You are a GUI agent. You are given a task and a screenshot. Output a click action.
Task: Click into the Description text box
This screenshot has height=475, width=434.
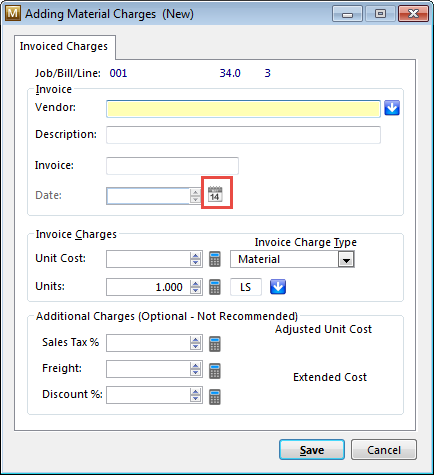point(243,135)
